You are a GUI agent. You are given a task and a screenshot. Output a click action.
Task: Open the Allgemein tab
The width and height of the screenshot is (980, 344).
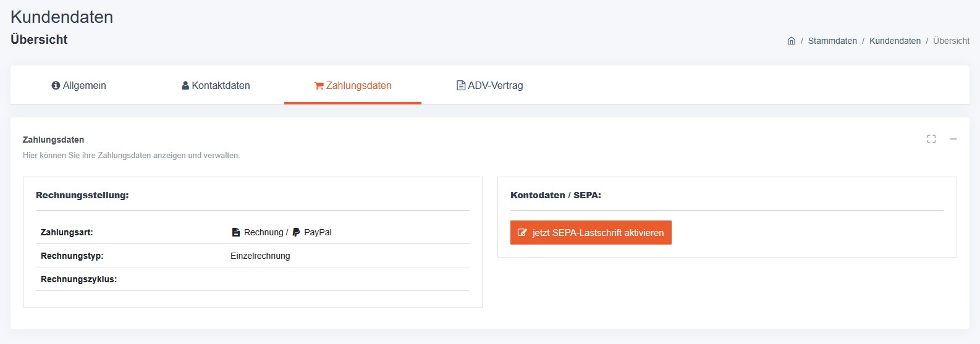pos(85,86)
